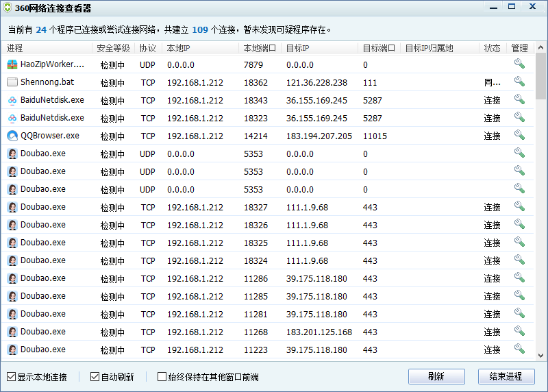Click BaiduNetdisk icon in port 18343 row

click(12, 100)
